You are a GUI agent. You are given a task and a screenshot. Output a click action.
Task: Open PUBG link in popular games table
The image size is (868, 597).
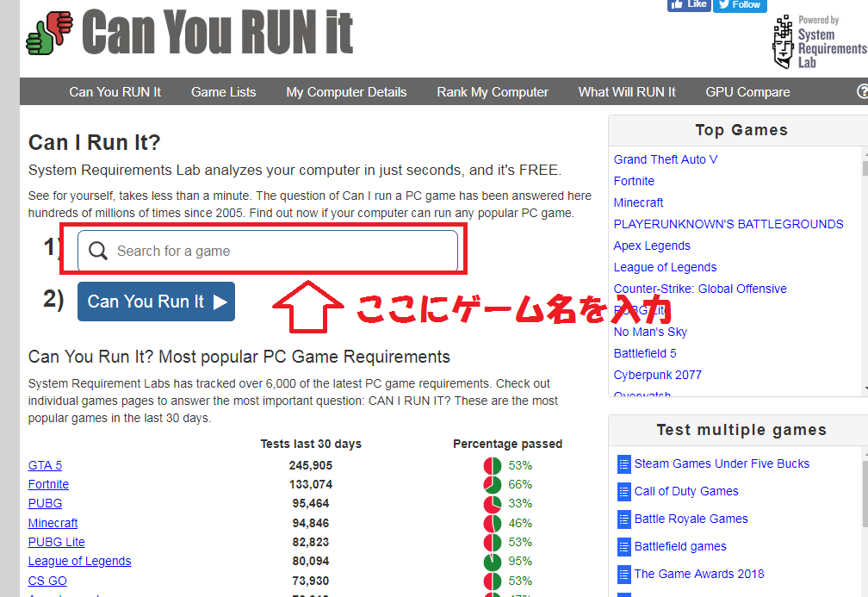pos(46,504)
